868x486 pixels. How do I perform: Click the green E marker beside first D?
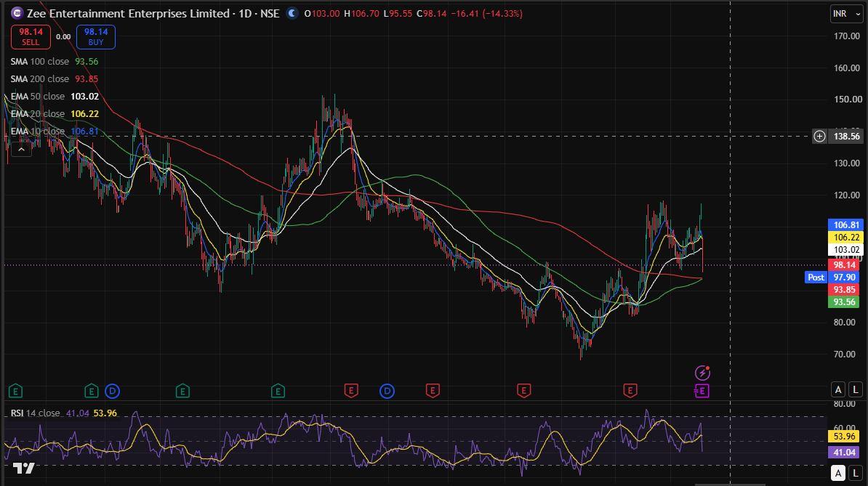[92, 392]
